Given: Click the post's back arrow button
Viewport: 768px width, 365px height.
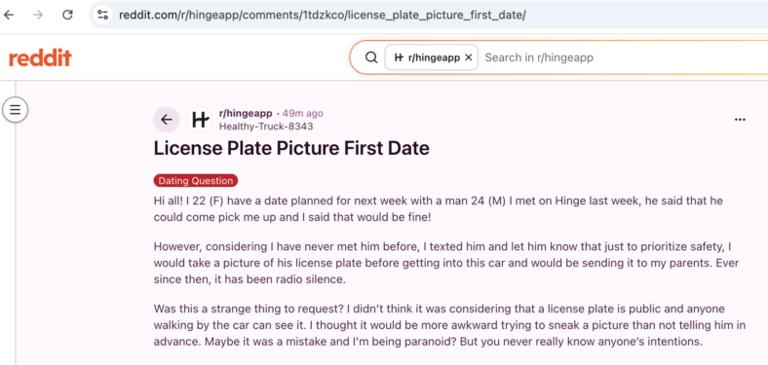Looking at the screenshot, I should (x=167, y=120).
